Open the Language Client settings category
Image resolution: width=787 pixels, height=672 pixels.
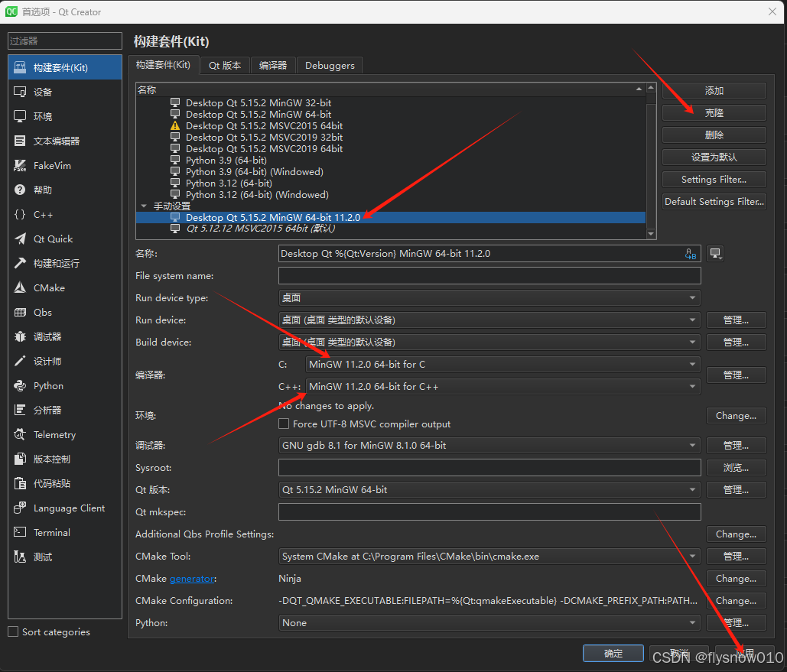coord(65,508)
